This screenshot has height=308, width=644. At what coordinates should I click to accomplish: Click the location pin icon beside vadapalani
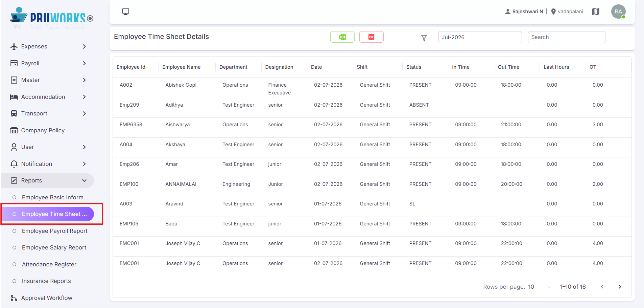[x=553, y=12]
